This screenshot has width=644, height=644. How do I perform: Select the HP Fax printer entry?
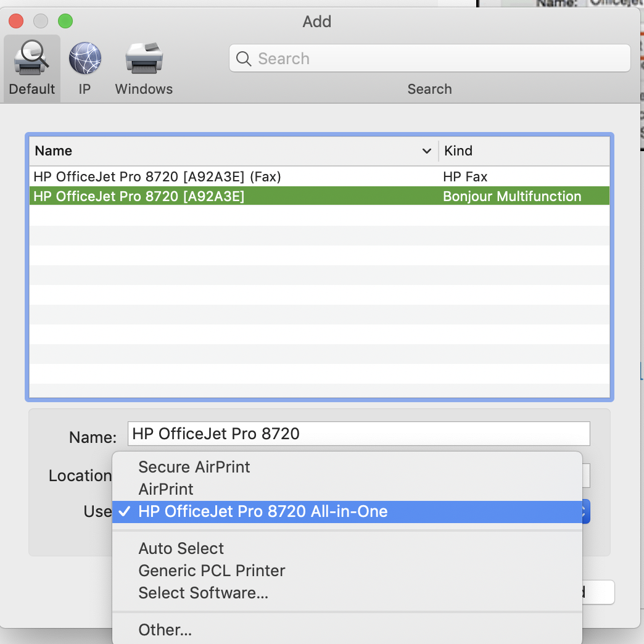pos(157,176)
